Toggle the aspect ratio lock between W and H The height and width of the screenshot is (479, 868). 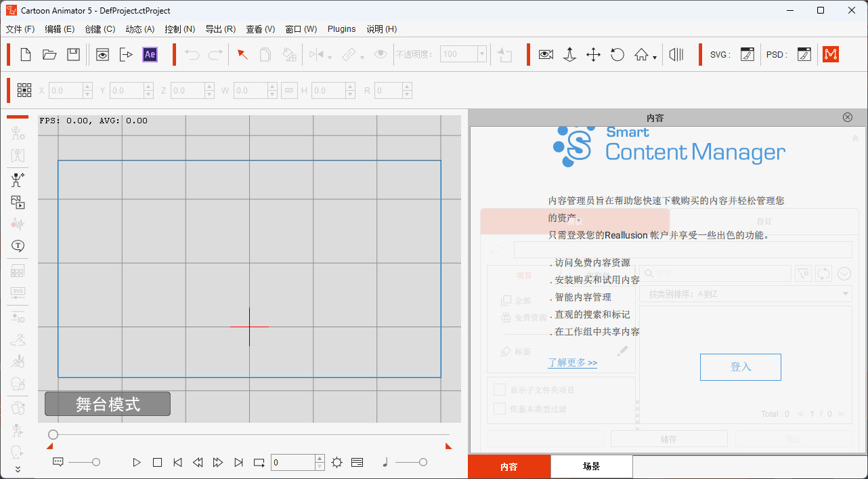pyautogui.click(x=289, y=90)
